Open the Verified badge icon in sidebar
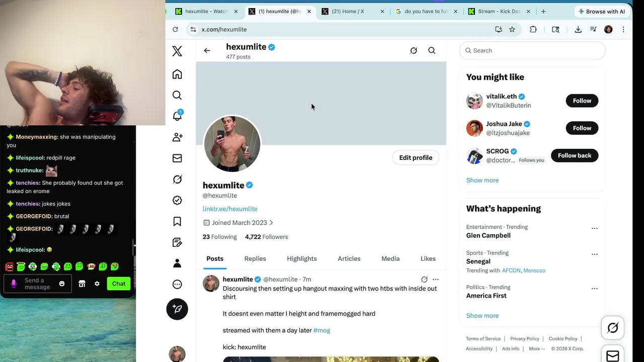The width and height of the screenshot is (644, 362). 177,201
